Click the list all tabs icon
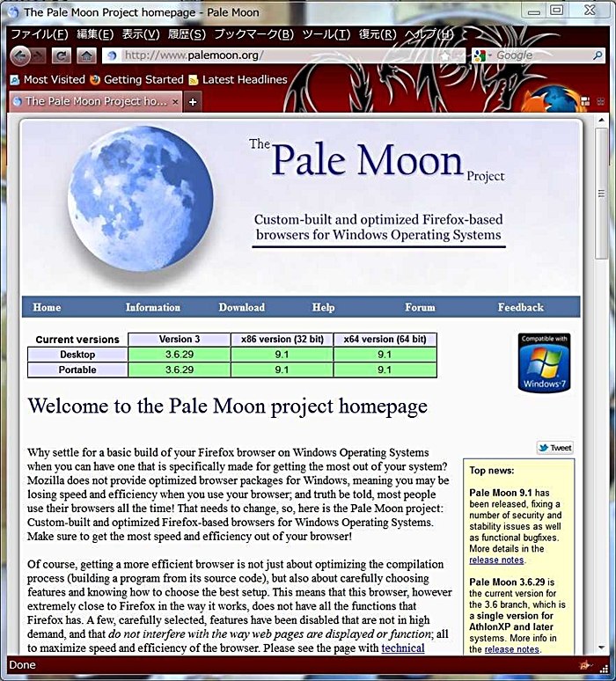This screenshot has height=681, width=616. tap(601, 102)
